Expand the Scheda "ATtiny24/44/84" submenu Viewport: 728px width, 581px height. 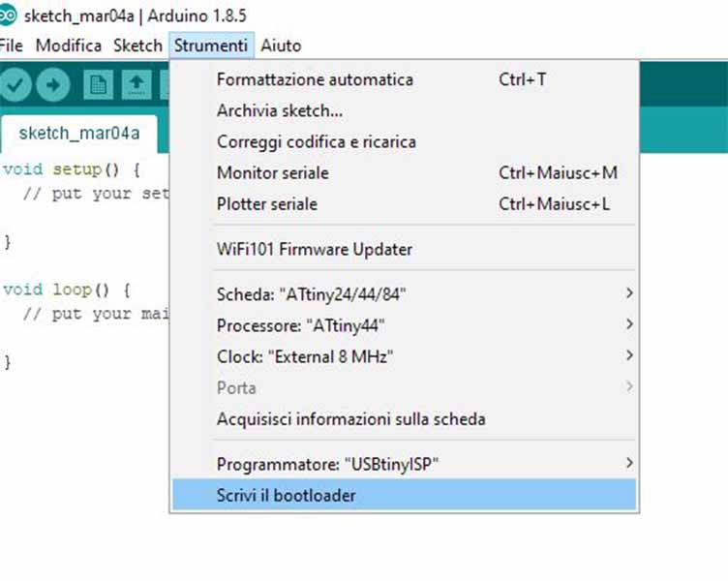pyautogui.click(x=404, y=294)
